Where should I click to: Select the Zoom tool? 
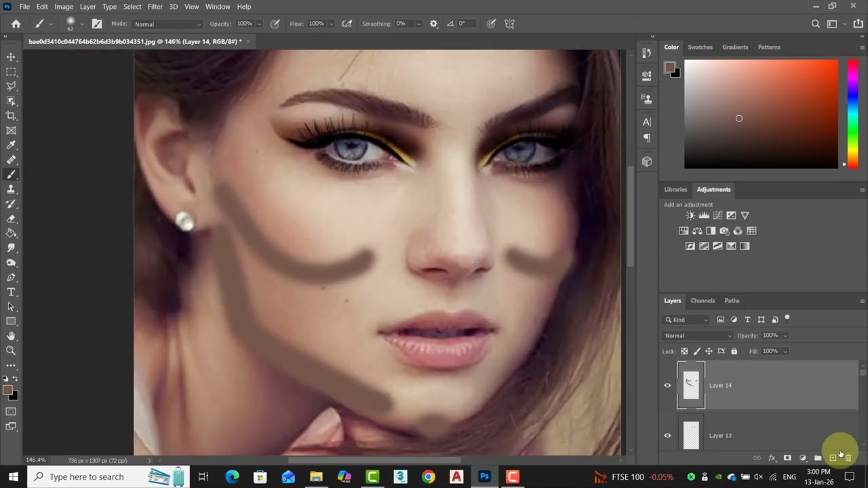click(11, 350)
